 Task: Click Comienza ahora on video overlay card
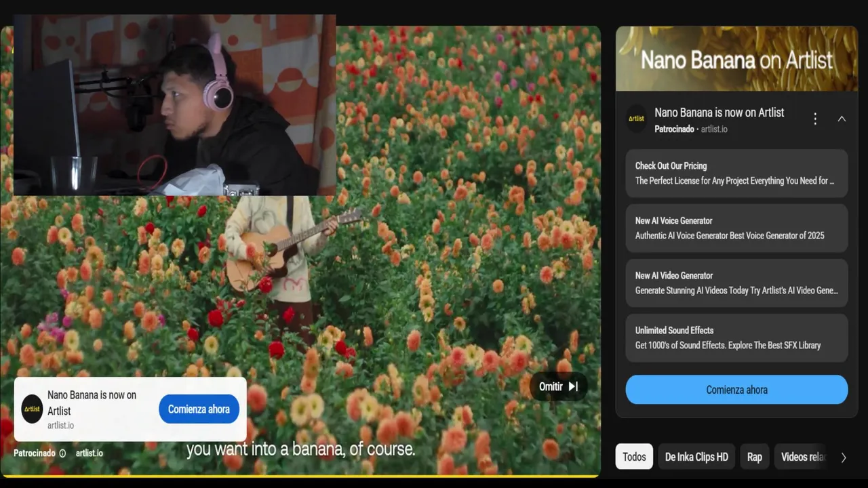199,409
